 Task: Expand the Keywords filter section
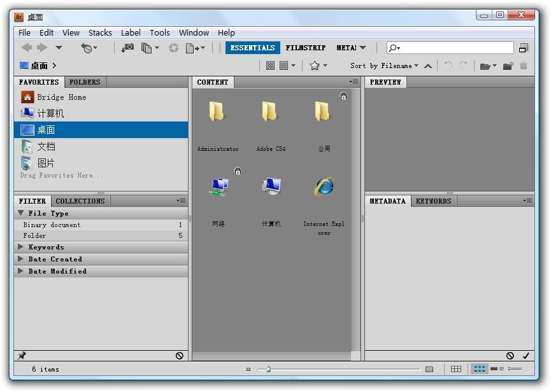(x=46, y=247)
